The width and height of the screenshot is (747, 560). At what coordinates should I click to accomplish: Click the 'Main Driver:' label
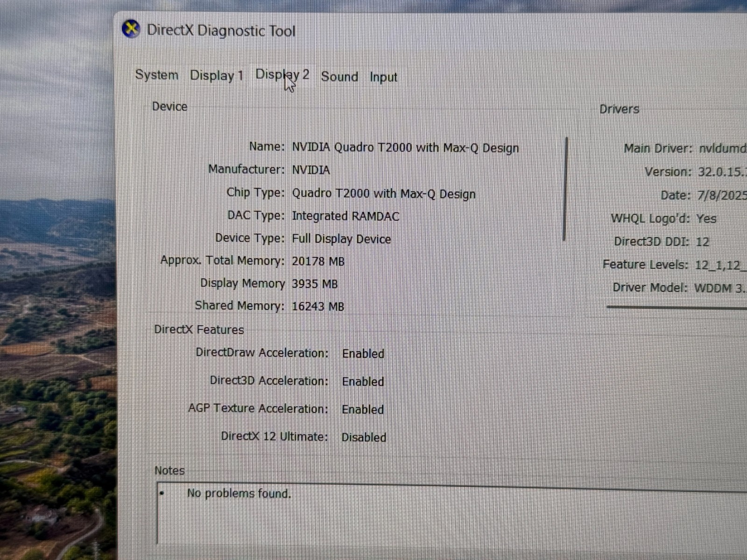point(658,148)
